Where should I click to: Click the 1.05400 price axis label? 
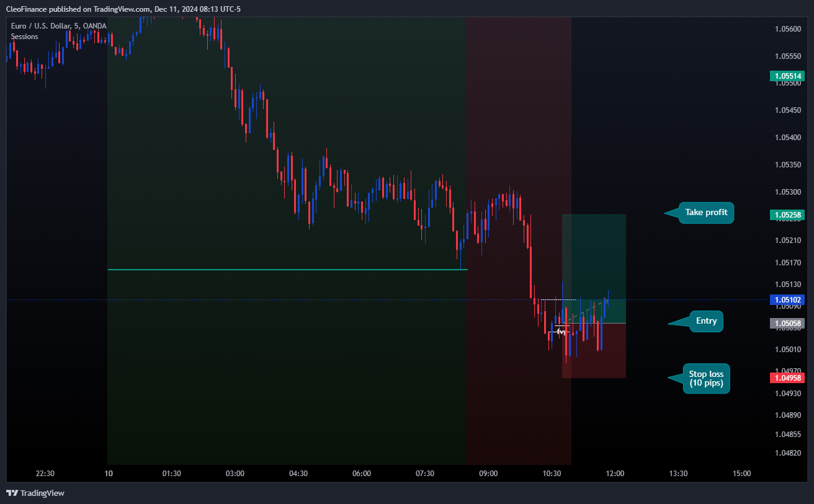coord(788,138)
